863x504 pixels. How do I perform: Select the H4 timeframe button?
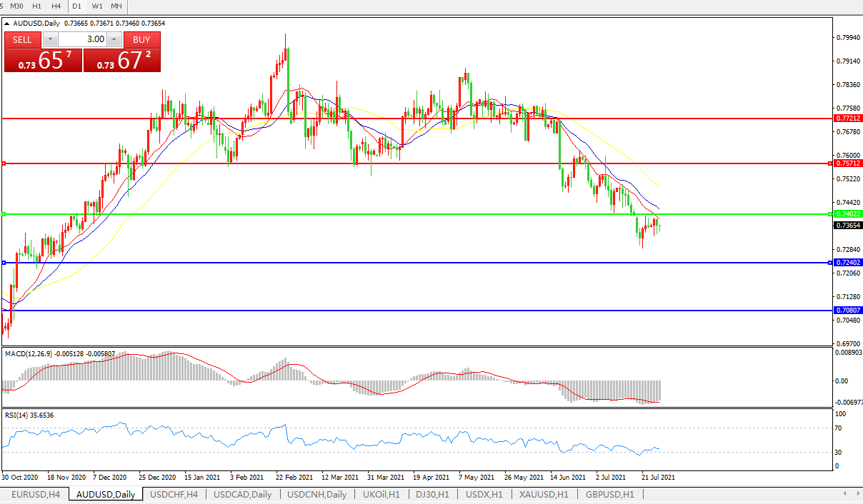56,6
